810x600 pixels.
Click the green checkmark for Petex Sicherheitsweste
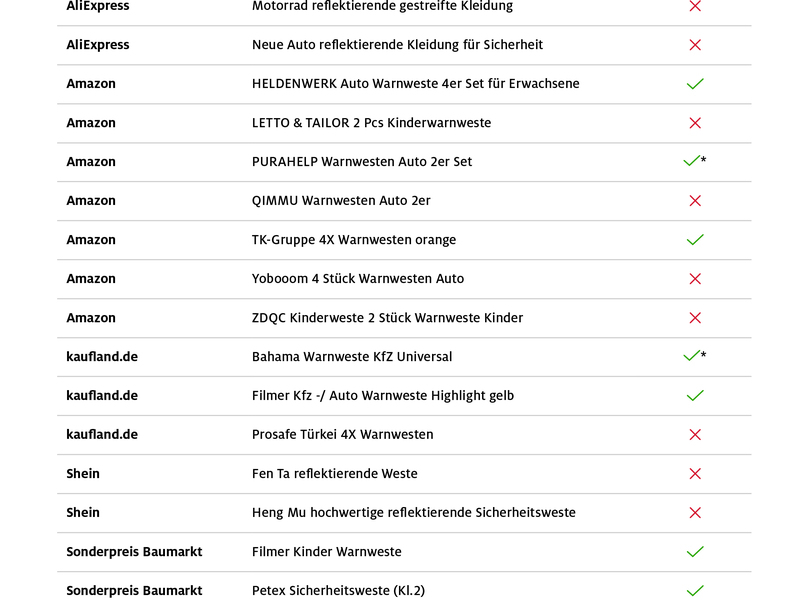coord(695,591)
